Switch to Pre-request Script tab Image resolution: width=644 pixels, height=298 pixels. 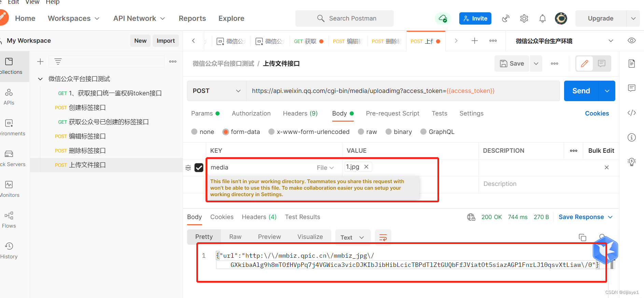(393, 113)
